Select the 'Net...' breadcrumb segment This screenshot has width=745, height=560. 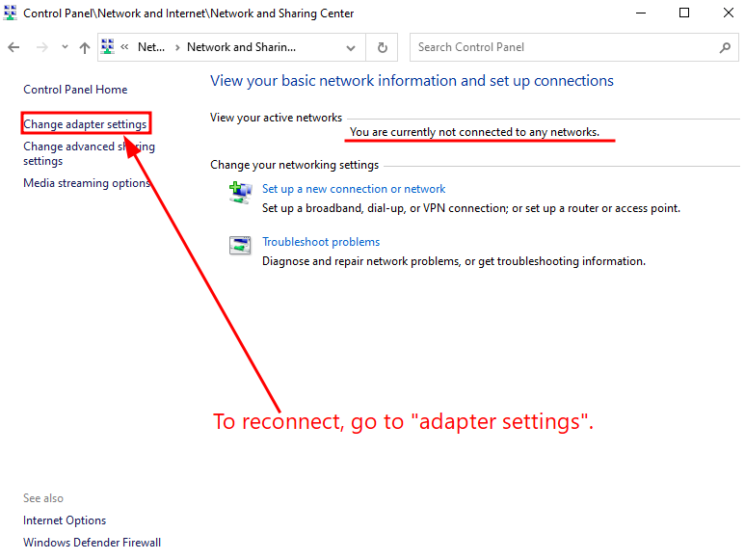150,47
